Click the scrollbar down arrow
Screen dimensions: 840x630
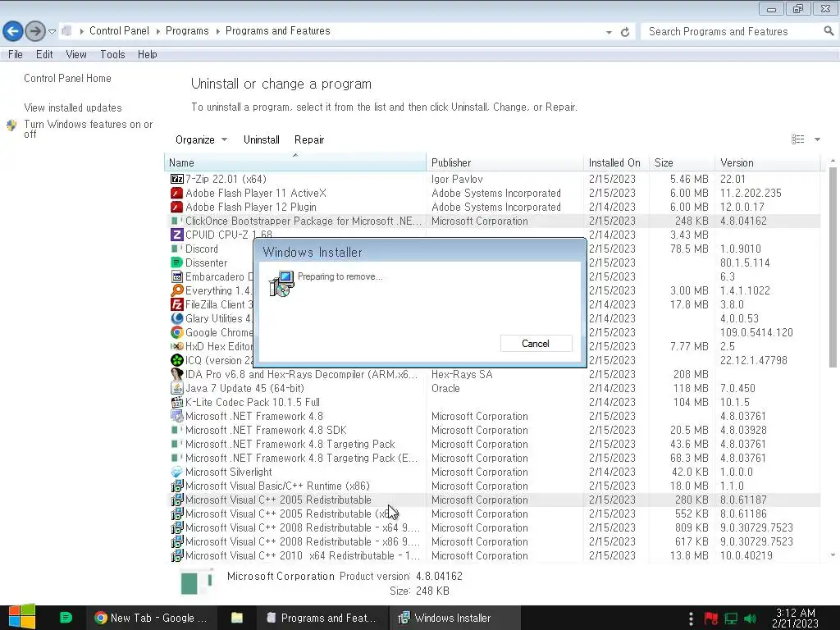point(833,555)
